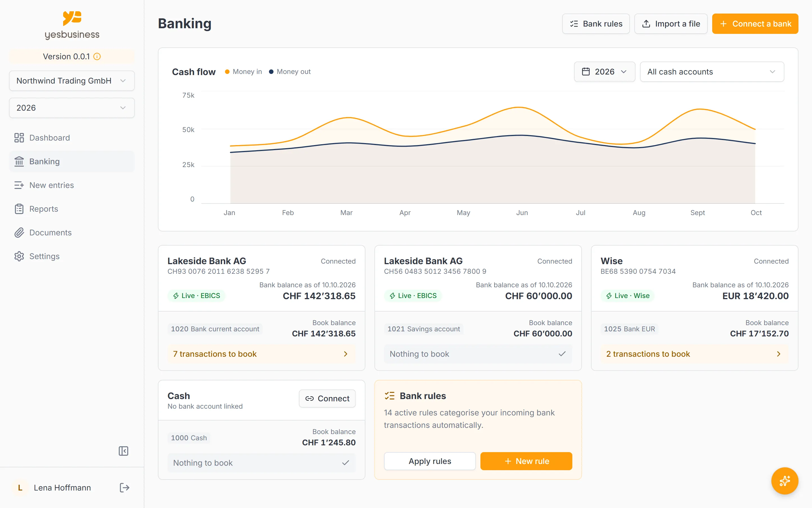The height and width of the screenshot is (508, 812).
Task: Click the EUR 18'420.00 balance
Action: point(755,296)
